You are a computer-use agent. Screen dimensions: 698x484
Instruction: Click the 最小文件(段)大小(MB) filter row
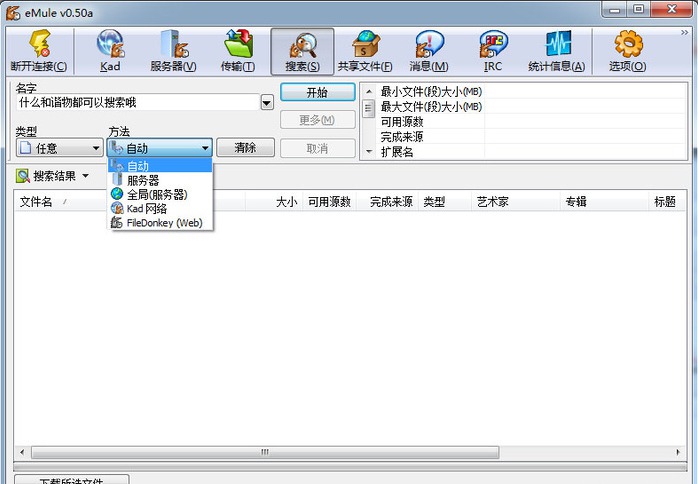tap(532, 91)
